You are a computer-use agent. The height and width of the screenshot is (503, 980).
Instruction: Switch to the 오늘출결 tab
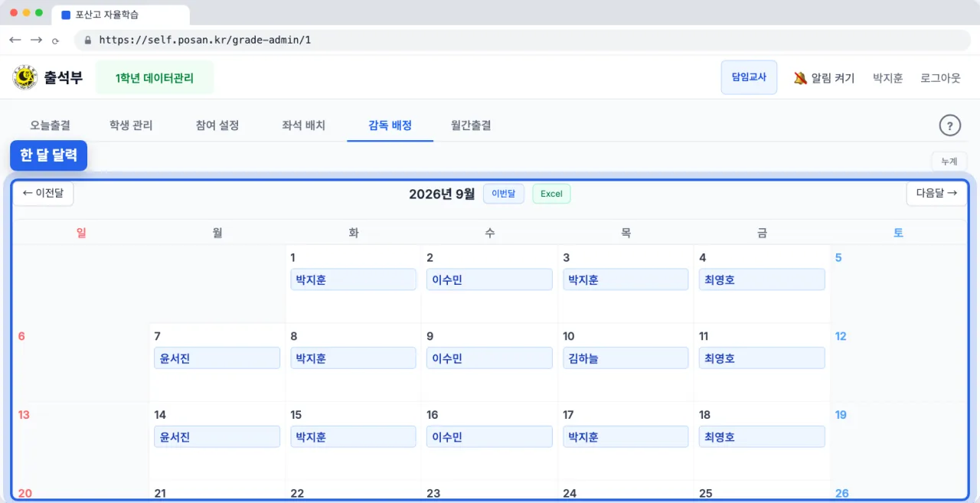tap(51, 126)
